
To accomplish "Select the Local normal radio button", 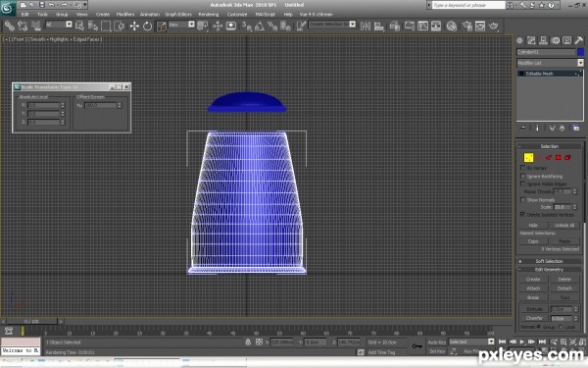I will (561, 327).
